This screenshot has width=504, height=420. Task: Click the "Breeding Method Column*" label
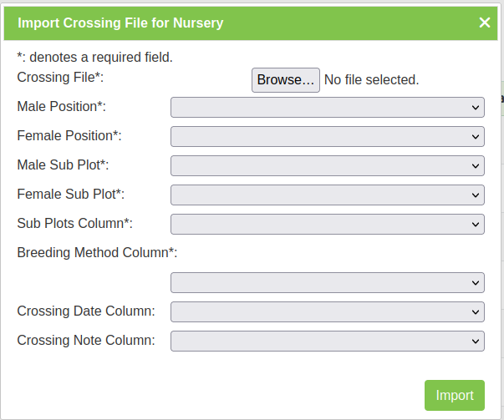[x=97, y=252]
